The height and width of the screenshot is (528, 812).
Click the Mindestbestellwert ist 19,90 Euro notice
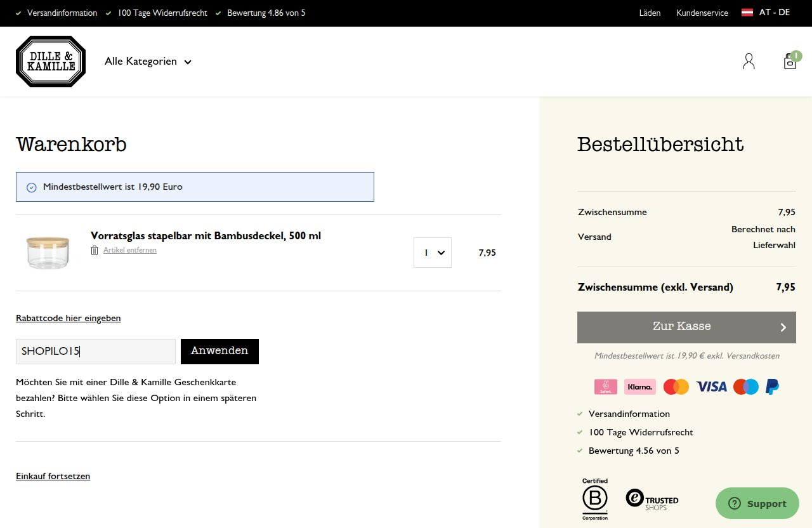tap(195, 187)
